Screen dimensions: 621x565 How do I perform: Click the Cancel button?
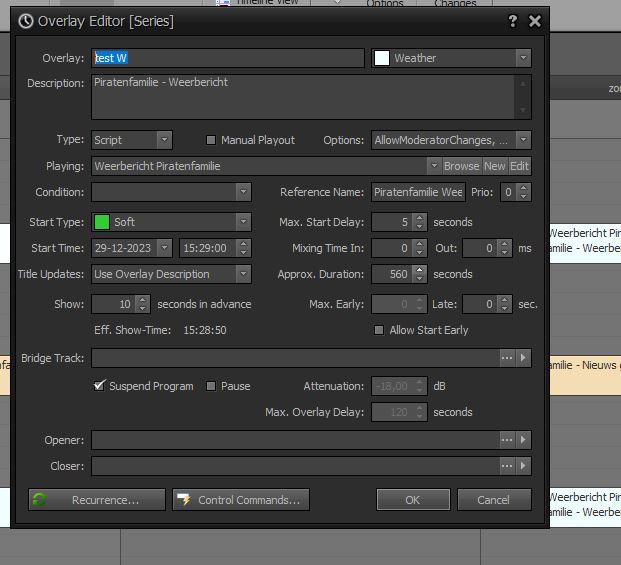click(494, 500)
